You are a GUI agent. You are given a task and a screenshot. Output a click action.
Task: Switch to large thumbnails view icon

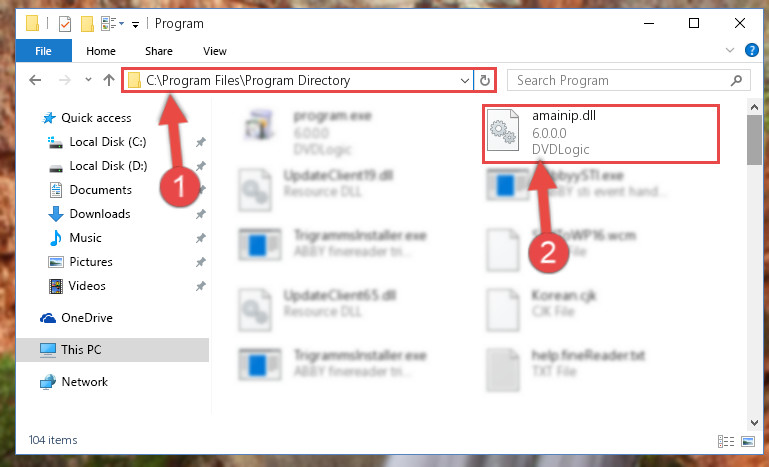[748, 441]
